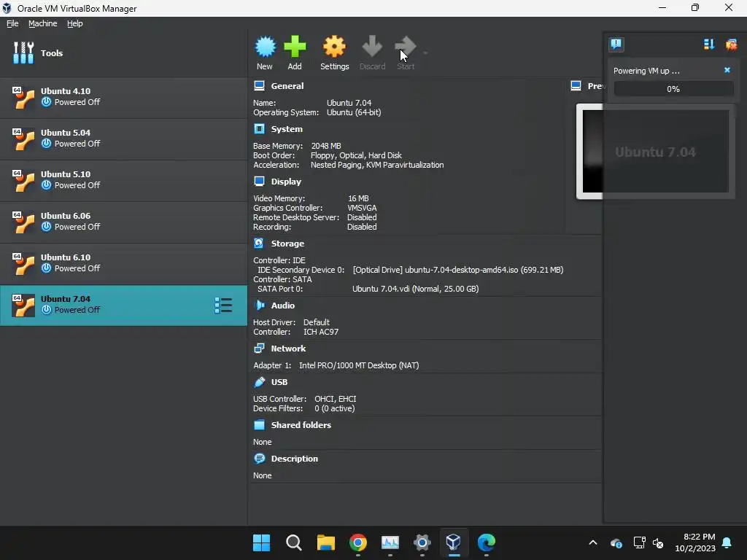Click the System section header
Image resolution: width=747 pixels, height=560 pixels.
pos(287,129)
